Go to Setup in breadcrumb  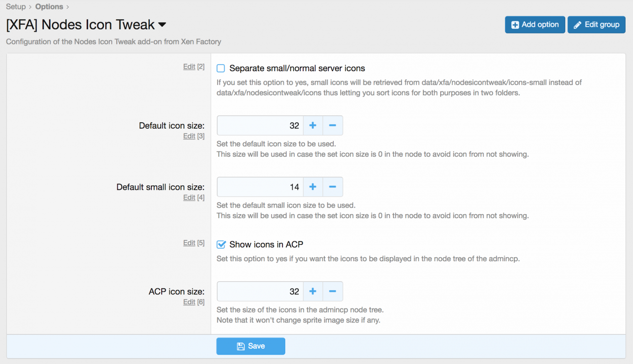click(x=16, y=7)
